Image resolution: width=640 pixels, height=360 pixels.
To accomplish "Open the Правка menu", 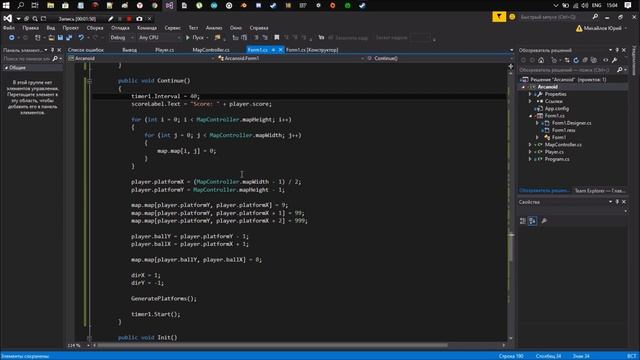I will point(31,28).
